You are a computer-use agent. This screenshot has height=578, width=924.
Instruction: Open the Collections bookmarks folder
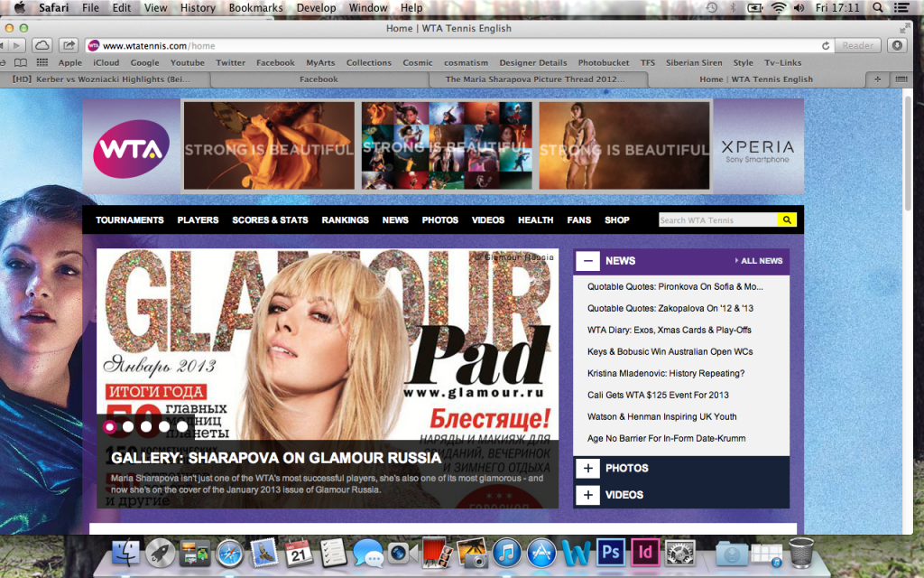(x=369, y=62)
